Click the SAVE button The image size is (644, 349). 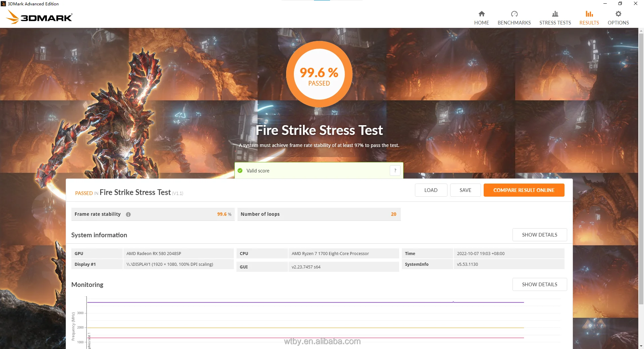[465, 190]
